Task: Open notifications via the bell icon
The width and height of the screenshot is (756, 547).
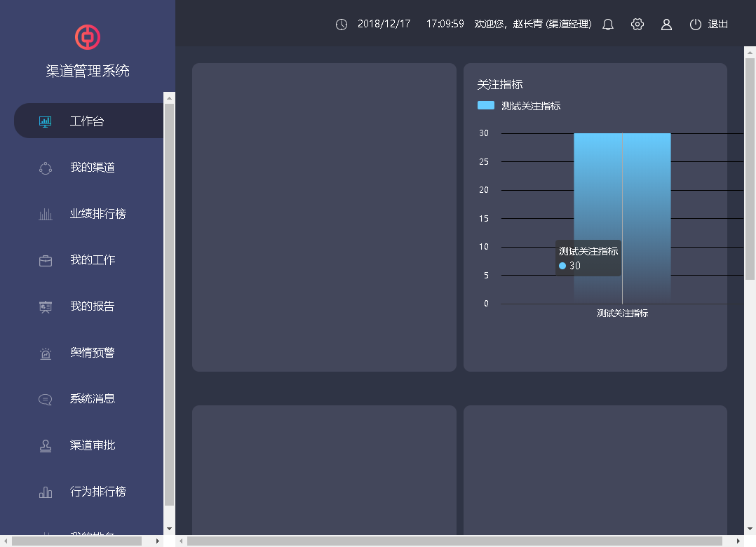Action: pos(608,25)
